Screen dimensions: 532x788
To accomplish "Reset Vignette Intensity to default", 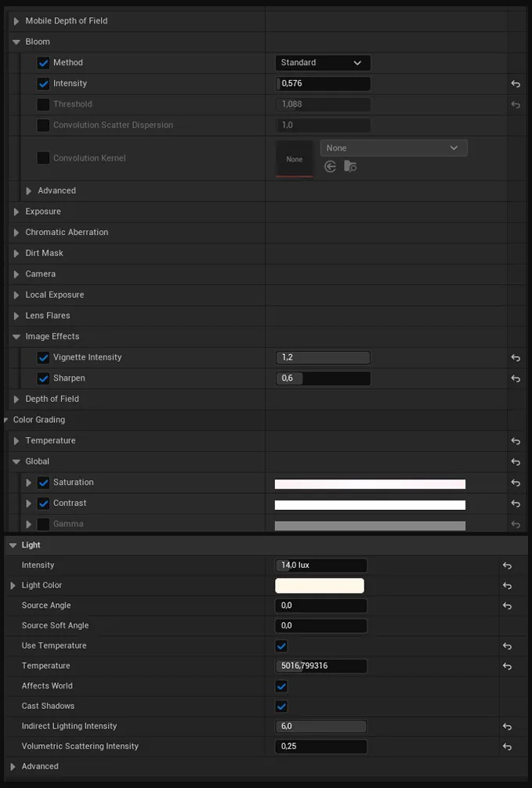I will (516, 358).
